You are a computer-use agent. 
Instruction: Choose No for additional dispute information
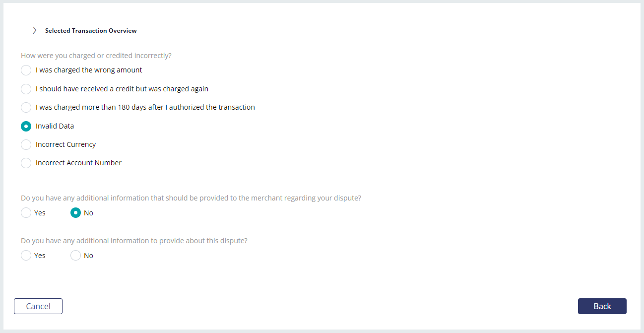pos(75,256)
